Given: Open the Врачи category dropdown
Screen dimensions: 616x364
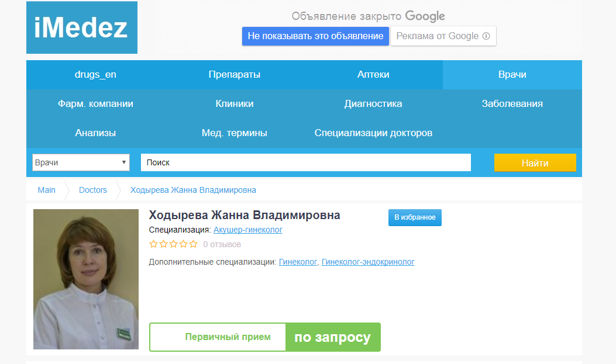Looking at the screenshot, I should pos(81,162).
